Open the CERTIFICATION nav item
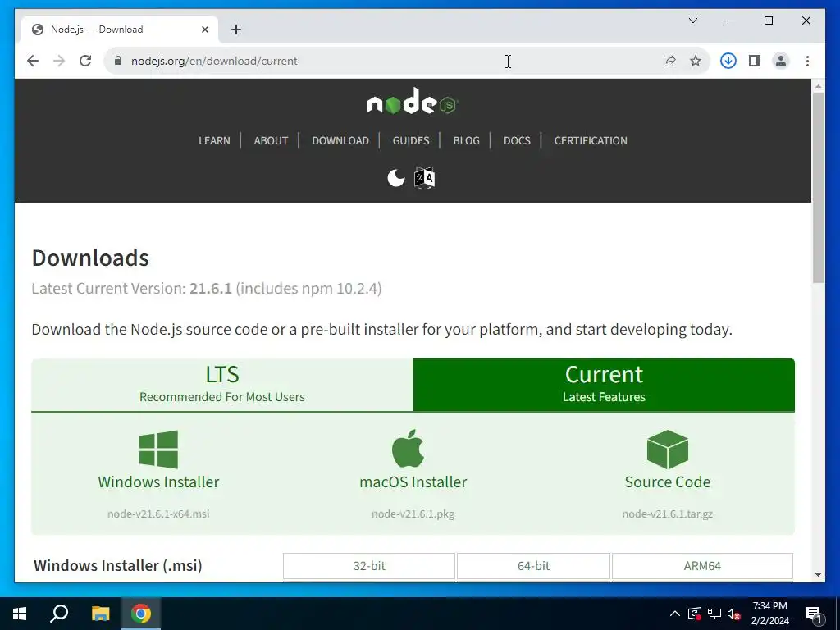This screenshot has height=630, width=840. pyautogui.click(x=591, y=140)
